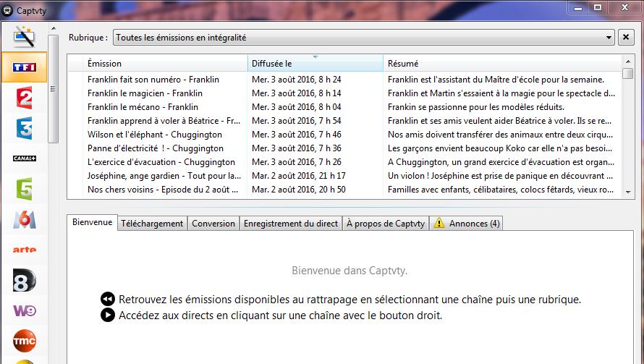Click the channel sidebar scrollbar thumb

coord(54,89)
